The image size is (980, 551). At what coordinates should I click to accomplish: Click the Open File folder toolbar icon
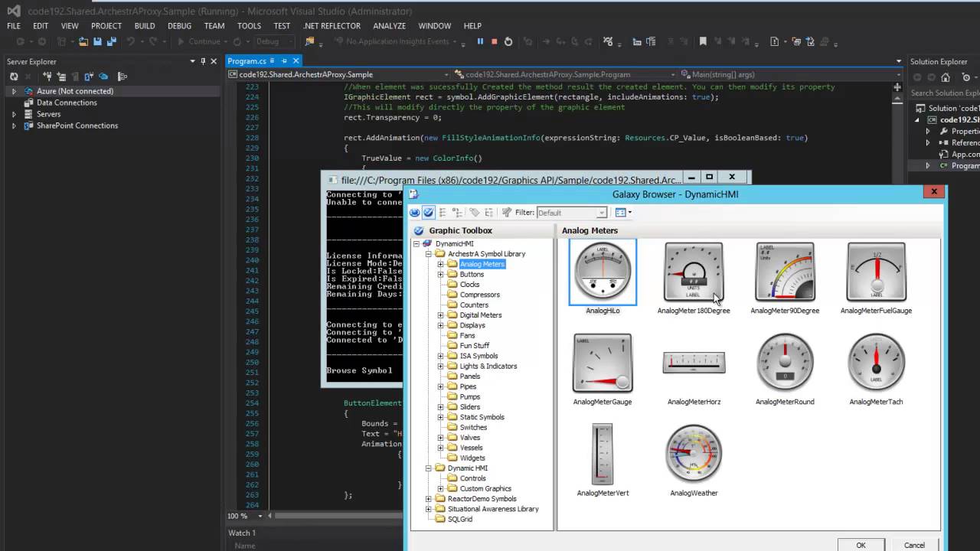point(83,41)
